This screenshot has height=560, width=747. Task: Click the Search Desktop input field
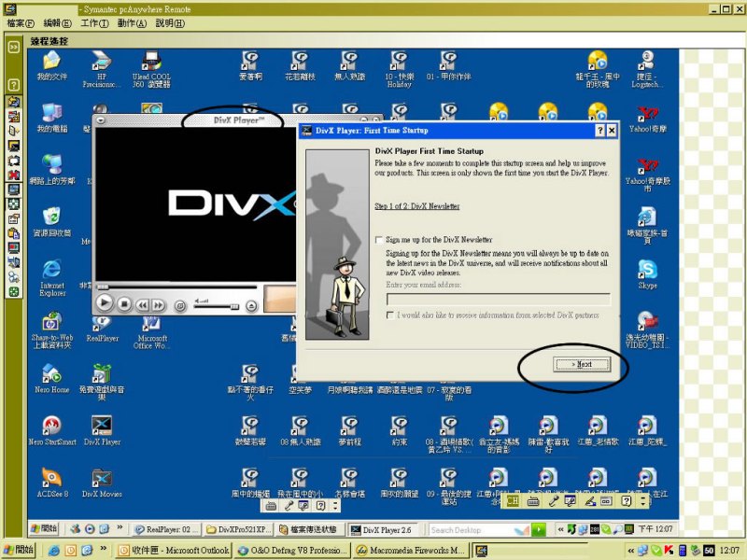[472, 529]
